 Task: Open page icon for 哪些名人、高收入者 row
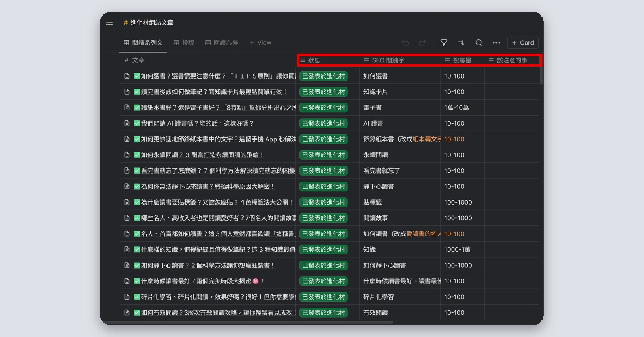click(x=127, y=218)
